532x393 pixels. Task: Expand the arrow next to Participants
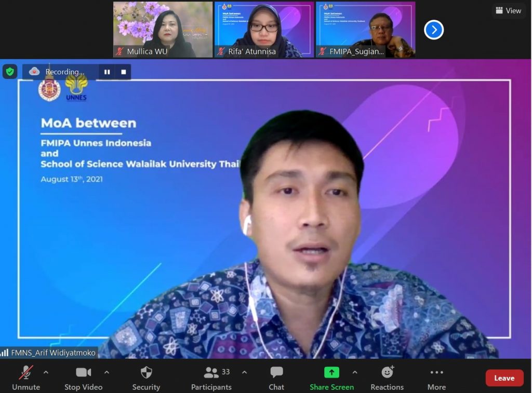pos(244,372)
